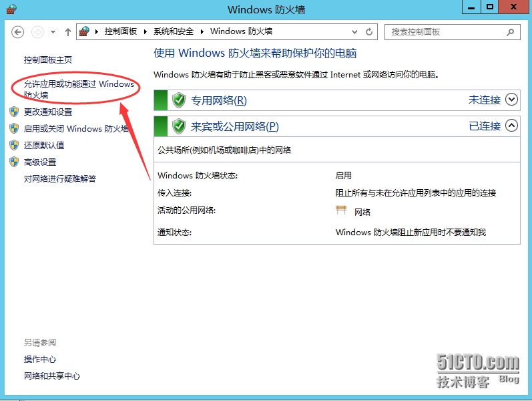The height and width of the screenshot is (401, 532).
Task: Click the 活动的公用网络 label
Action: (187, 211)
